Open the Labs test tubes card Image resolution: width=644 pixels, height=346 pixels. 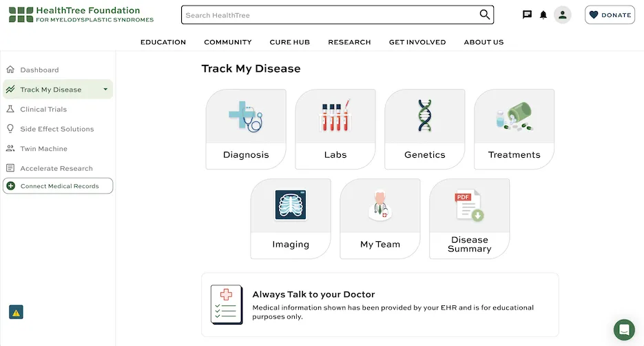pos(335,129)
